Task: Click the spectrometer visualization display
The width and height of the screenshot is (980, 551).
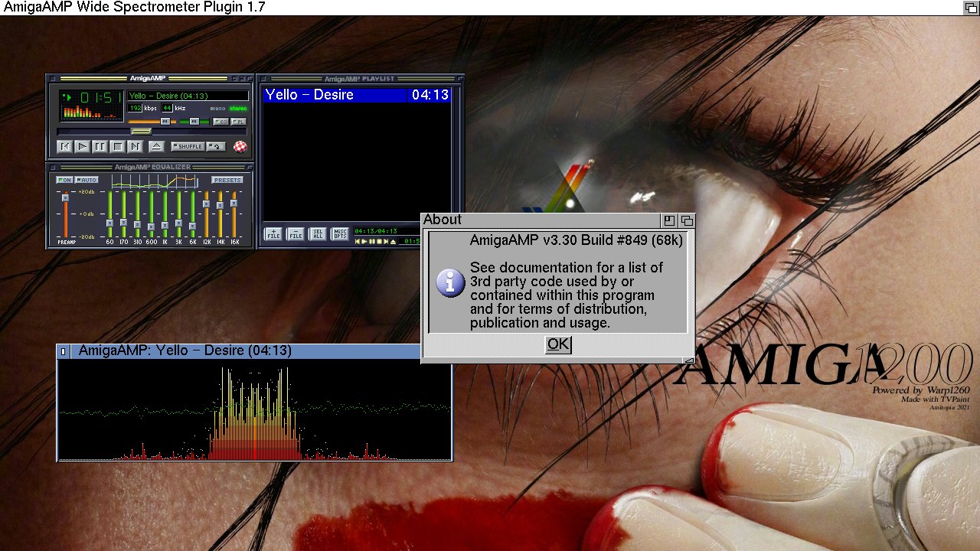Action: pyautogui.click(x=255, y=409)
